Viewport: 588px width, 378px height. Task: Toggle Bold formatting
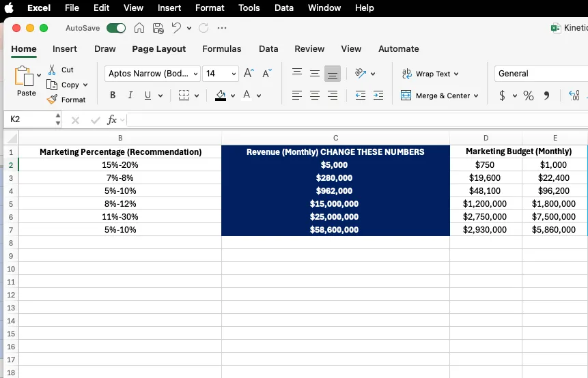click(x=113, y=96)
